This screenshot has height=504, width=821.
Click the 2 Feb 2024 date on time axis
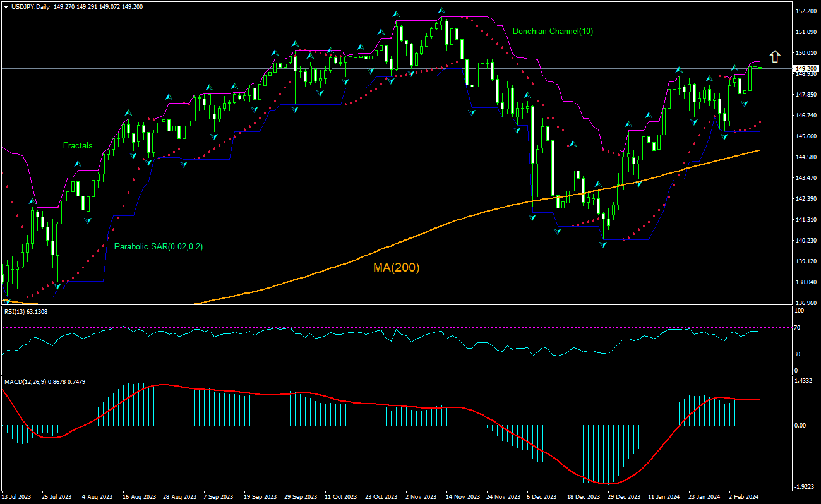tap(744, 497)
